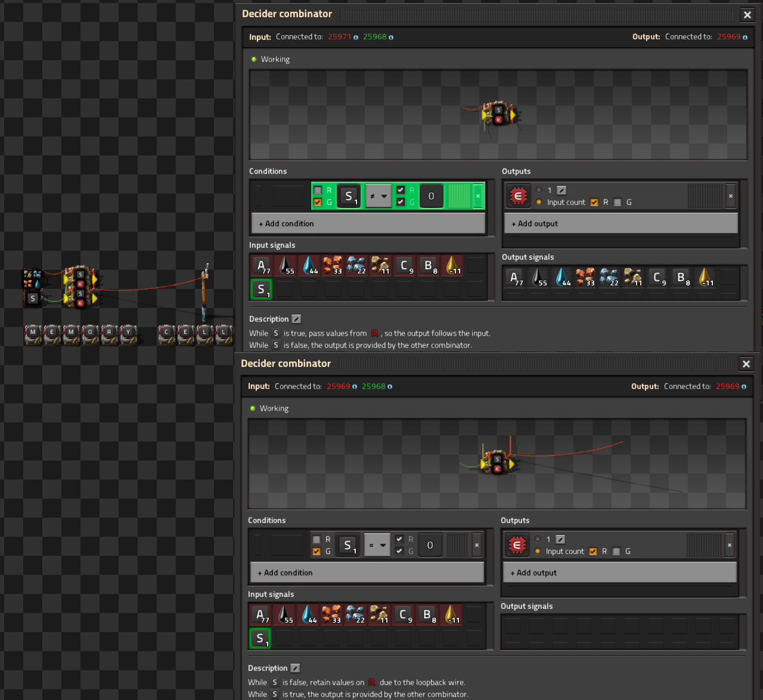Remove the condition row in bottom window
Image resolution: width=763 pixels, height=700 pixels.
[477, 545]
